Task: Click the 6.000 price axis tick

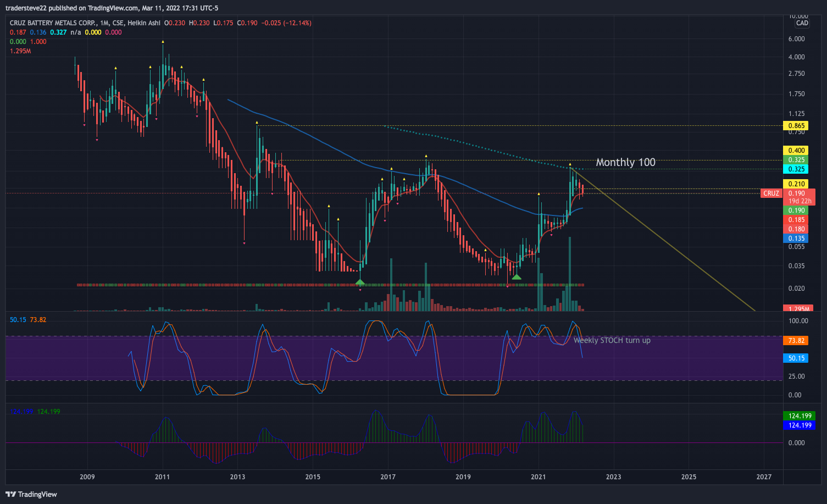Action: [x=796, y=39]
